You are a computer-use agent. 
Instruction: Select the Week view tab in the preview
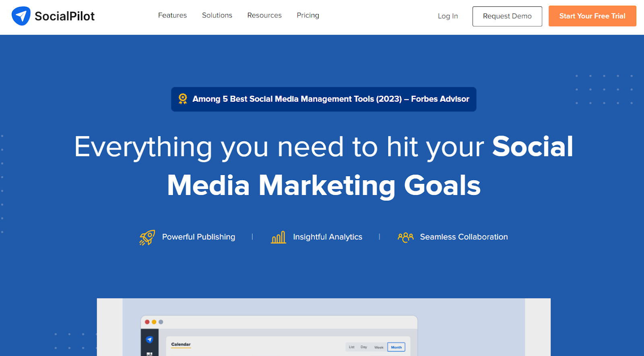coord(379,347)
